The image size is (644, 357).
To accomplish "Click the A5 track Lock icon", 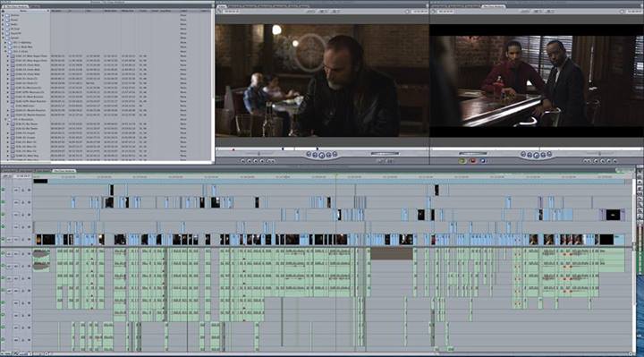I will coord(23,303).
